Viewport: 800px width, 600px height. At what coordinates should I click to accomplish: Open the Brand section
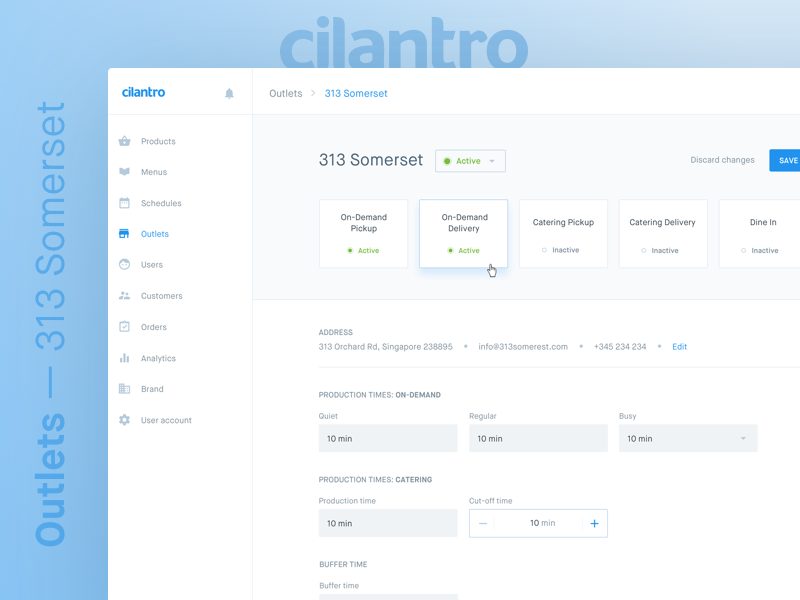(x=152, y=389)
